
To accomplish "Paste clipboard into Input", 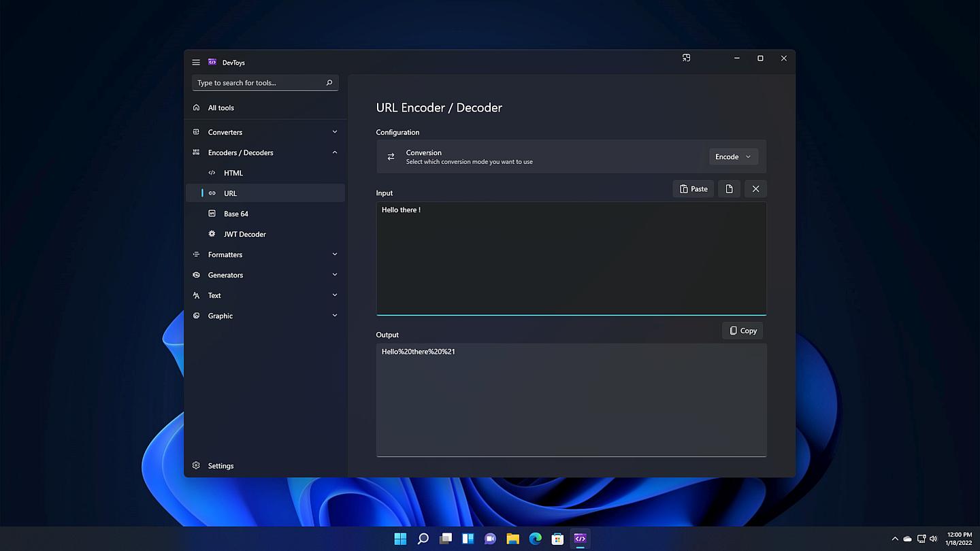I will click(693, 189).
